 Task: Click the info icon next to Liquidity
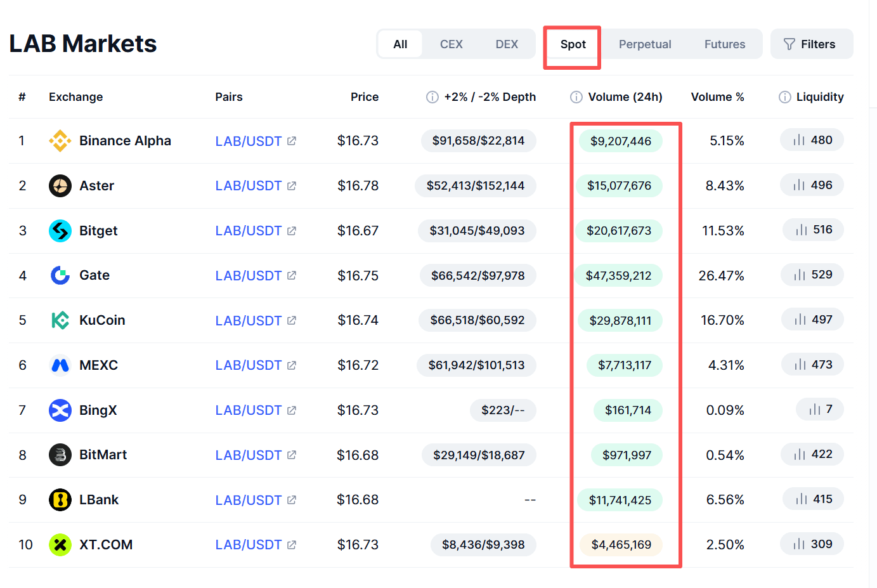pyautogui.click(x=785, y=97)
